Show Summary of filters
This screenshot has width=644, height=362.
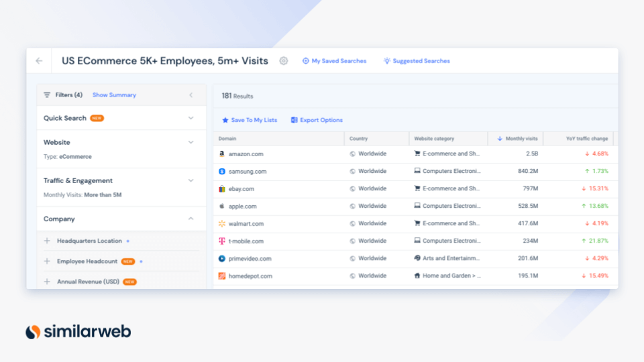coord(114,95)
